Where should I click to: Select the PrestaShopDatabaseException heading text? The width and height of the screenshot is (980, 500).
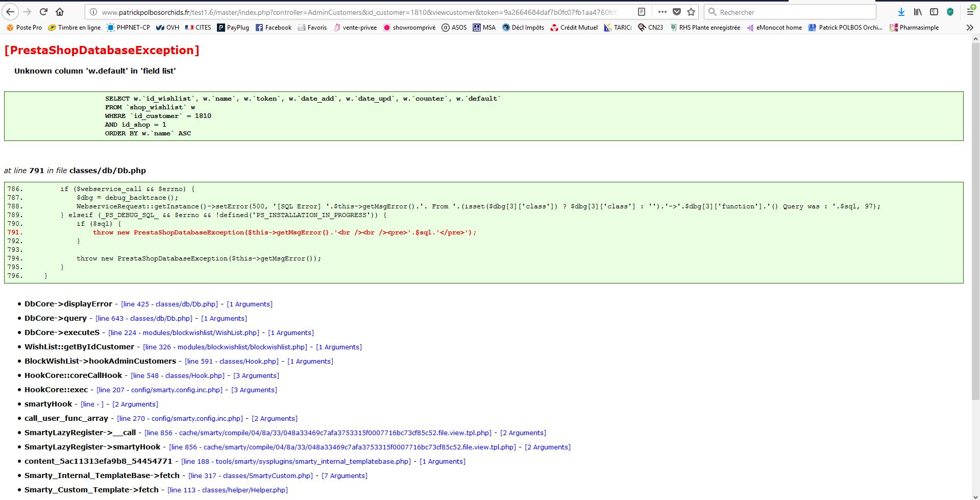[x=102, y=50]
